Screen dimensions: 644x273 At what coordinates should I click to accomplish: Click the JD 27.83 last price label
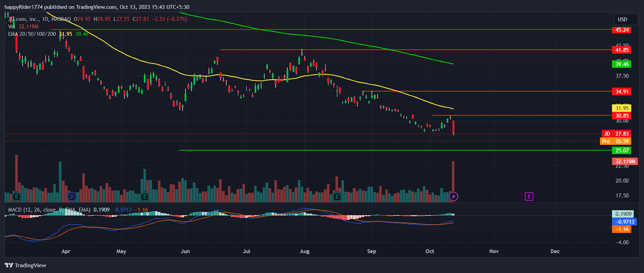click(617, 134)
